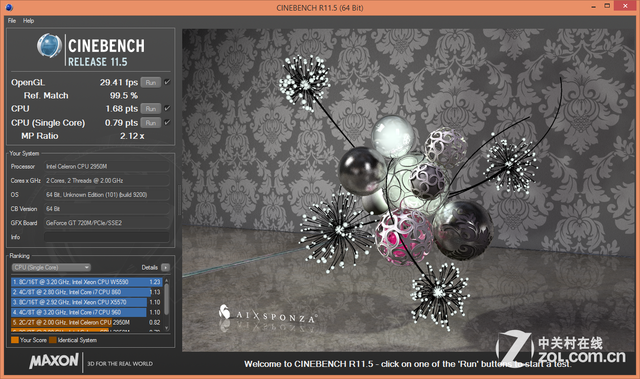The width and height of the screenshot is (640, 379).
Task: Click the Cores x GHz field
Action: (x=107, y=180)
